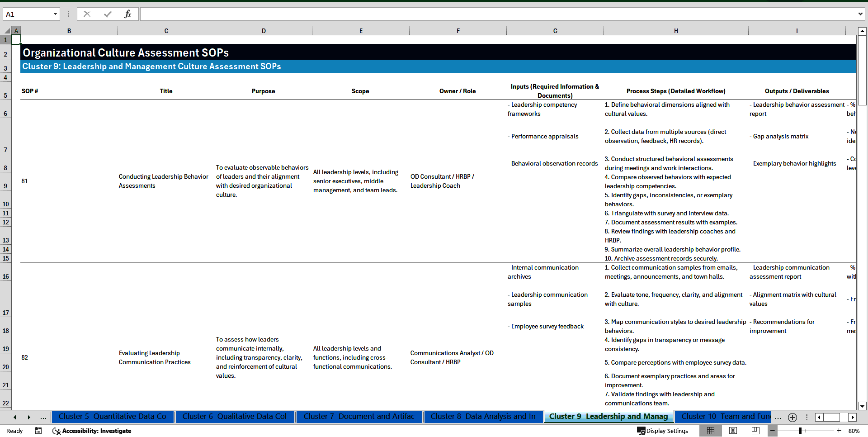Switch to Cluster 8 Data Analysis tab
Screen dimensions: 868x437
483,417
